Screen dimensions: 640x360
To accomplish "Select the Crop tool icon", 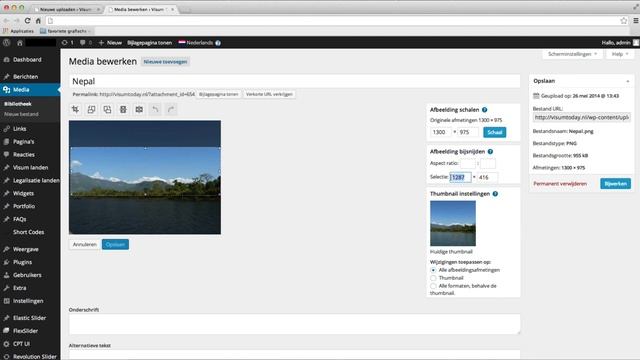I will (76, 109).
